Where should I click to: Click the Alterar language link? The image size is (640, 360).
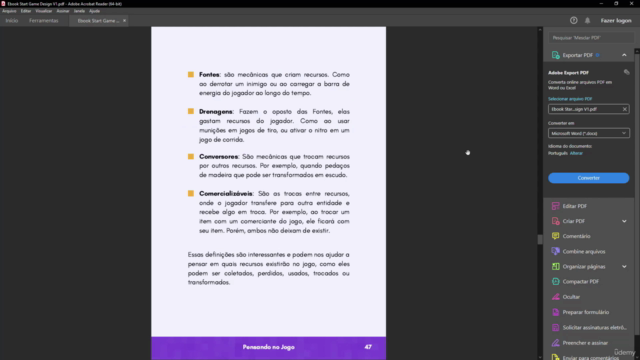coord(576,153)
